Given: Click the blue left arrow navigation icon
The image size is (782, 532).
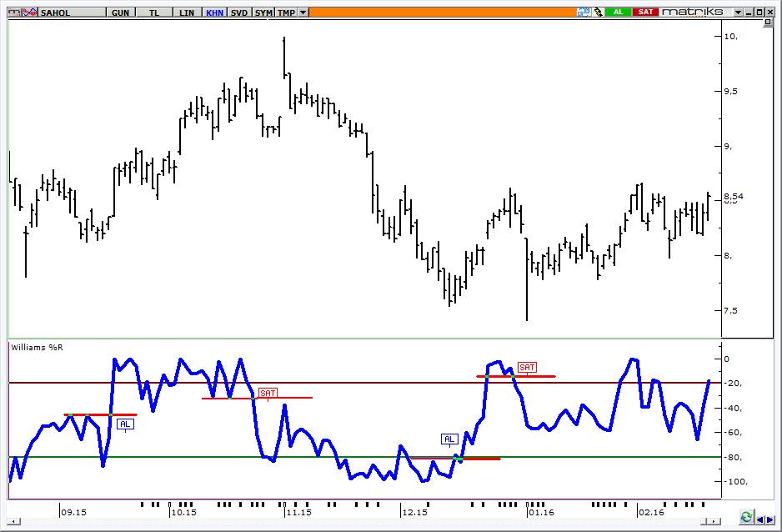Looking at the screenshot, I should (x=760, y=519).
